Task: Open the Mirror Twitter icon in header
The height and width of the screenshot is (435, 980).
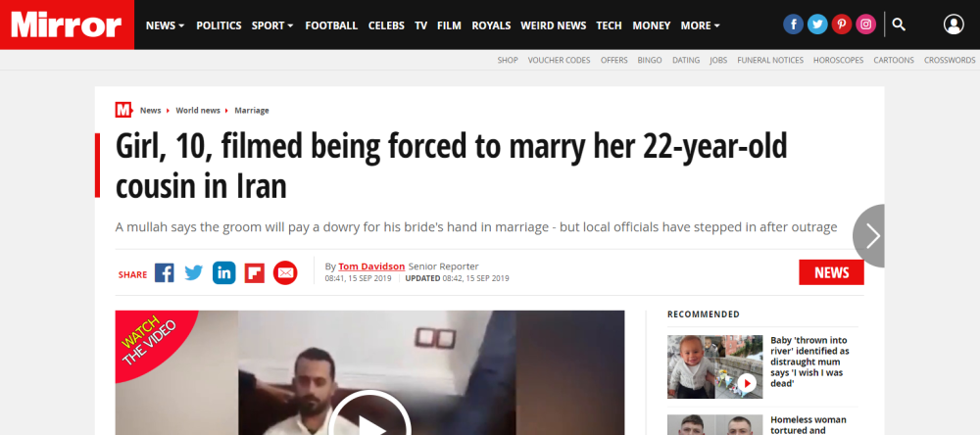Action: (x=817, y=25)
